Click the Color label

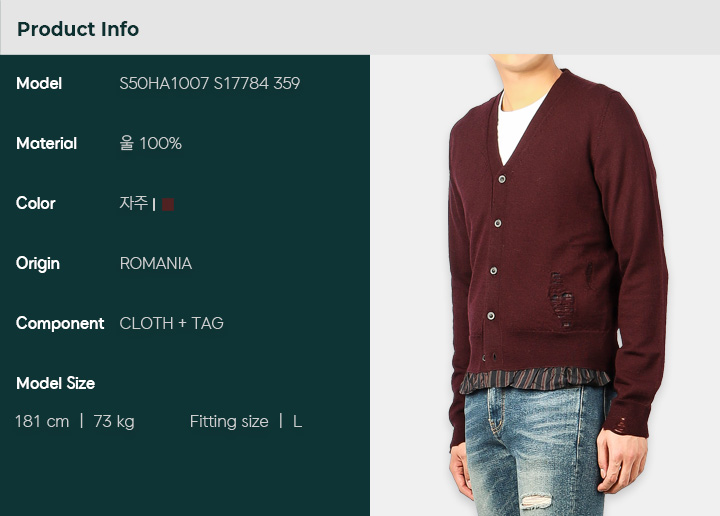tap(35, 203)
